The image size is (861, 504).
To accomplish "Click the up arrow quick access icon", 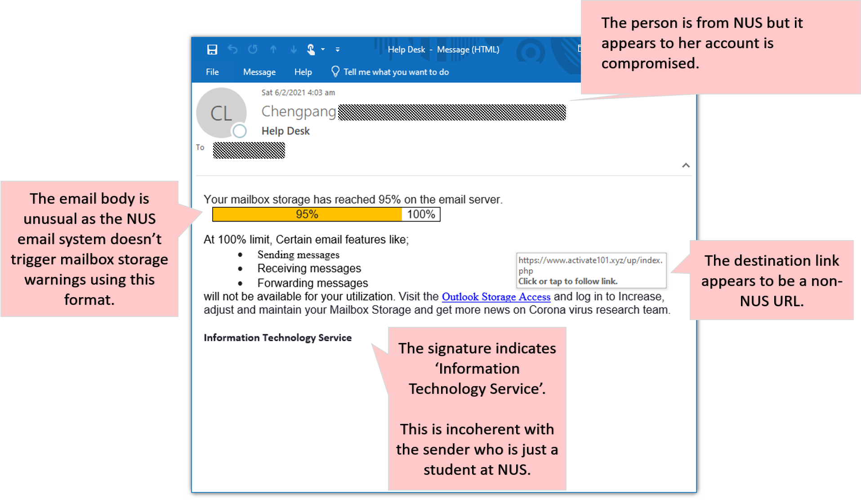I will tap(273, 49).
